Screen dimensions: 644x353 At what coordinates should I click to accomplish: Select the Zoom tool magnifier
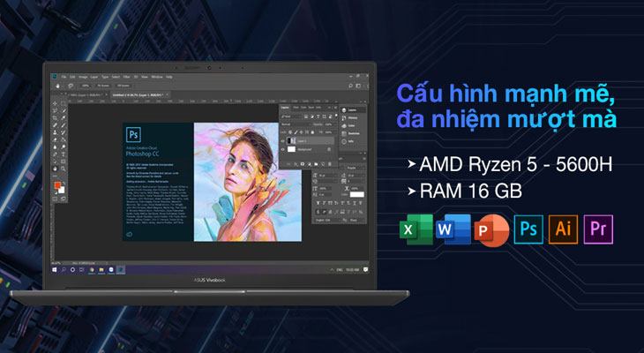[64, 169]
